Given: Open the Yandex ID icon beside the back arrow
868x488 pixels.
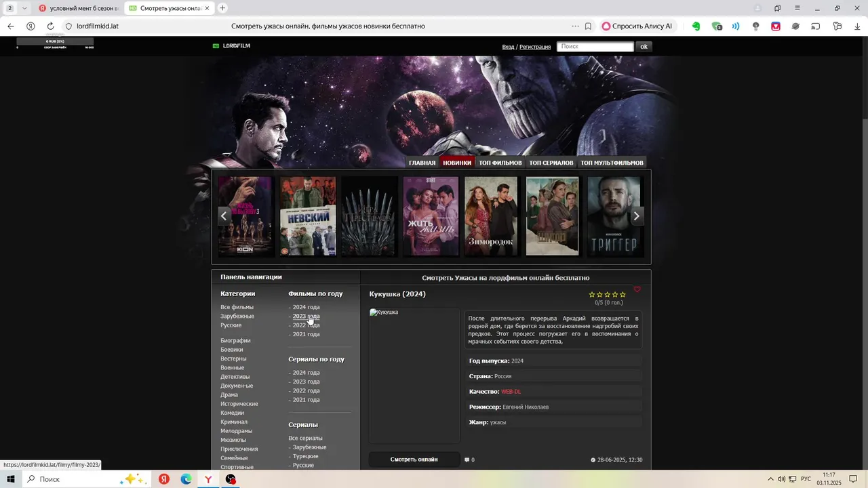Looking at the screenshot, I should (31, 26).
